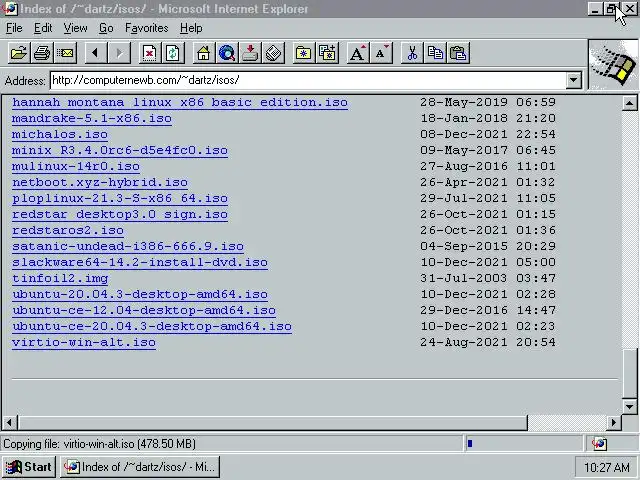Refresh the page with green arrows icon
The image size is (640, 480).
pyautogui.click(x=173, y=53)
